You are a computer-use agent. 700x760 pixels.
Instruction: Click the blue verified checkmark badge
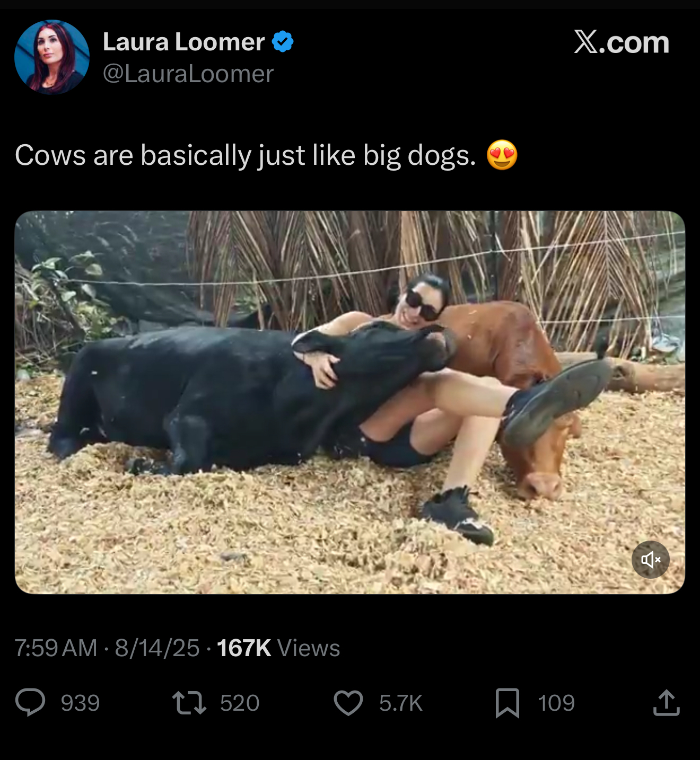coord(283,41)
